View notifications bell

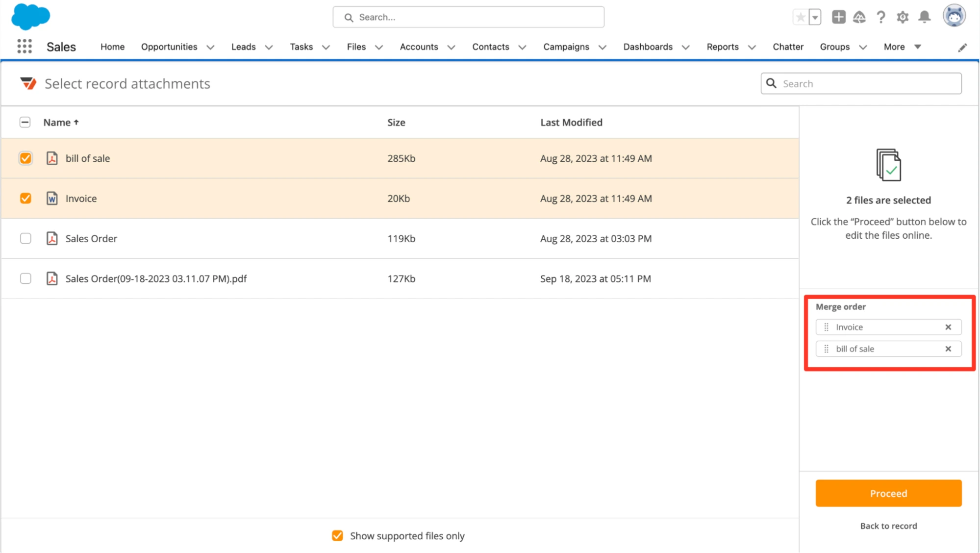click(925, 17)
